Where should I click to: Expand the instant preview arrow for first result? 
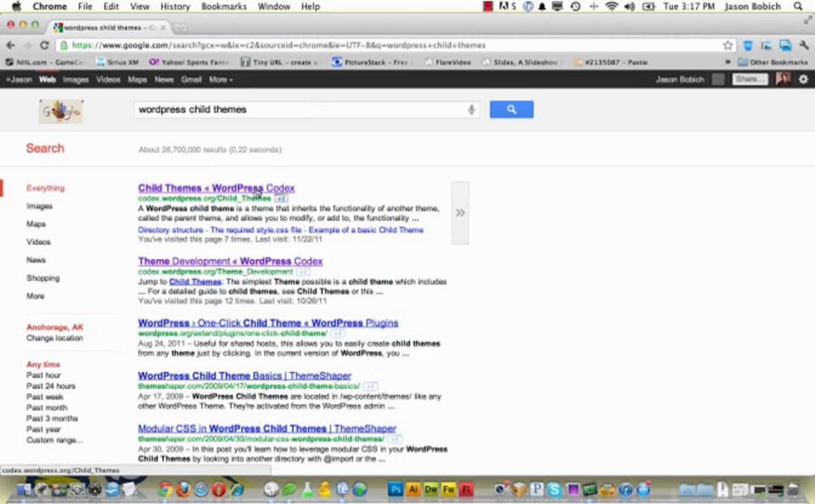460,213
